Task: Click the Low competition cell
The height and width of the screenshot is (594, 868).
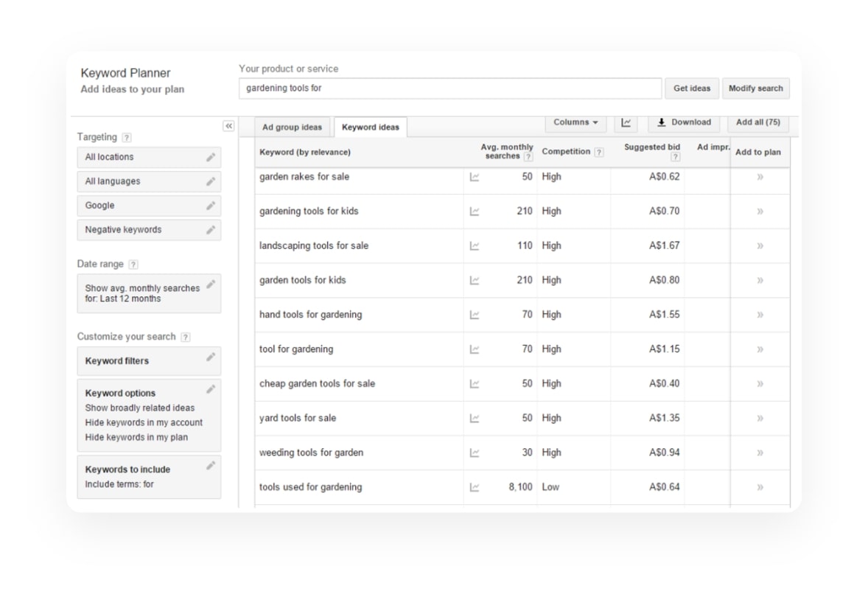Action: pos(550,487)
